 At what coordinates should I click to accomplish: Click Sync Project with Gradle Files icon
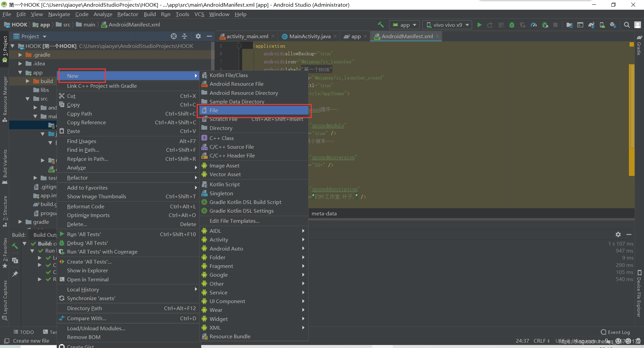tap(591, 25)
